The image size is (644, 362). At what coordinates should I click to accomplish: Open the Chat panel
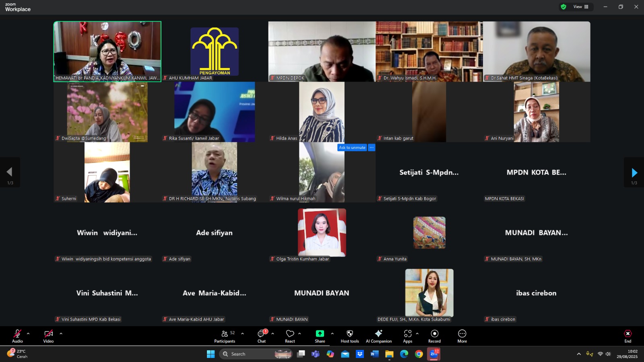click(x=262, y=336)
